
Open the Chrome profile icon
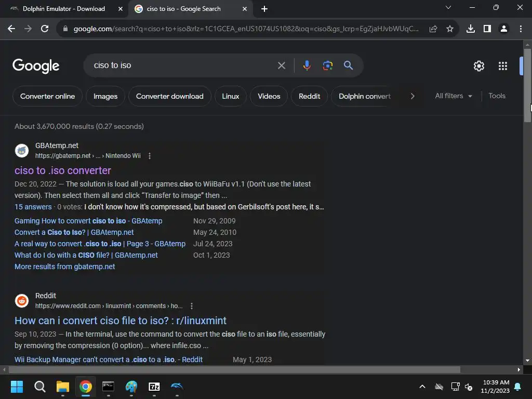pyautogui.click(x=504, y=29)
